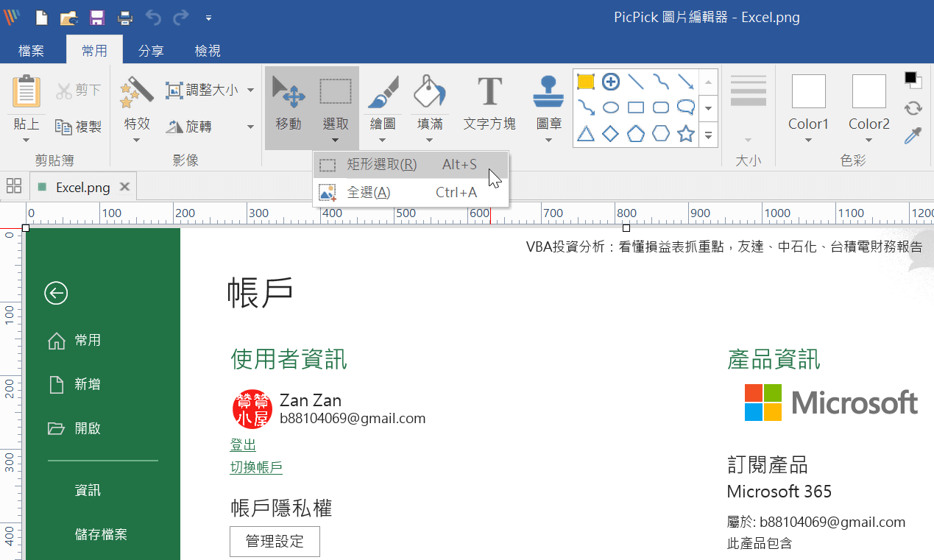Open the Color2 dropdown arrow
The width and height of the screenshot is (934, 560).
[869, 140]
